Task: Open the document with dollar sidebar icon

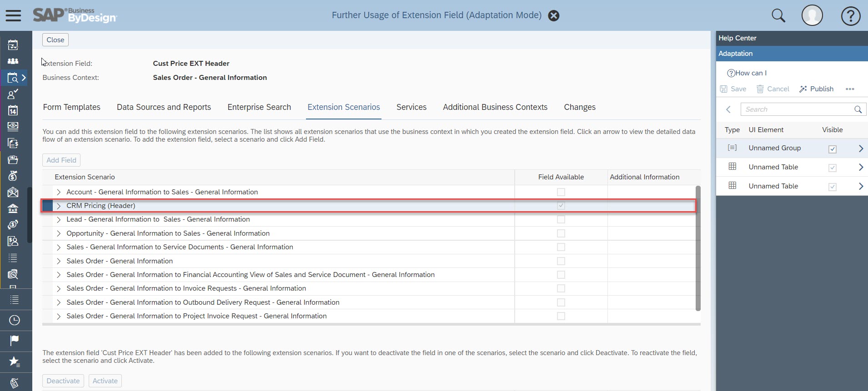Action: 13,143
